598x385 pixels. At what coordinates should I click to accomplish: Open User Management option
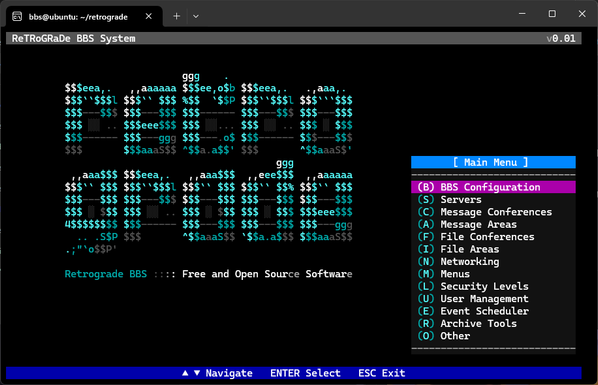[493, 299]
